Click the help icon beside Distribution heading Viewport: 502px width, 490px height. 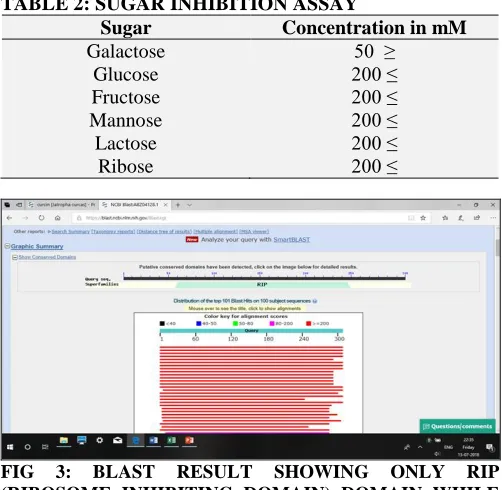coord(315,301)
